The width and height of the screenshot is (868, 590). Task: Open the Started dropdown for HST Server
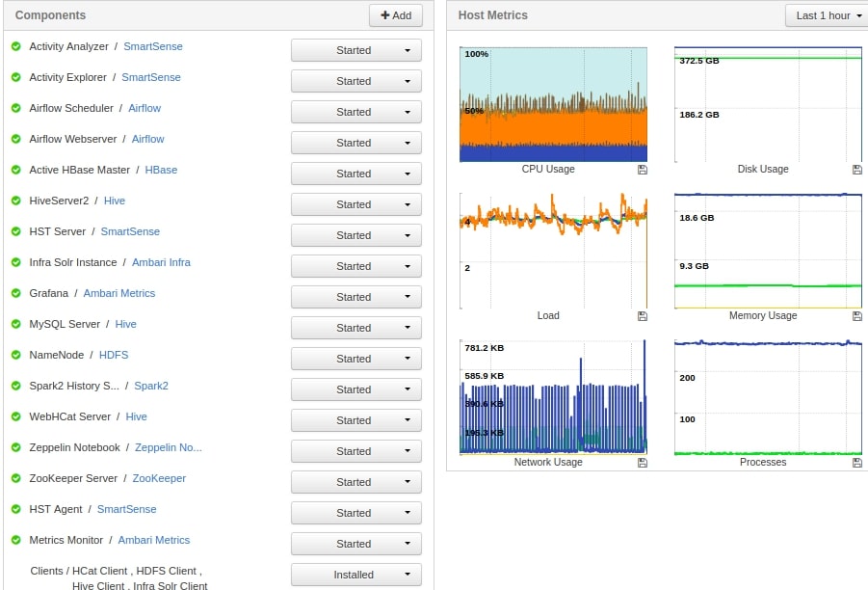[x=355, y=235]
